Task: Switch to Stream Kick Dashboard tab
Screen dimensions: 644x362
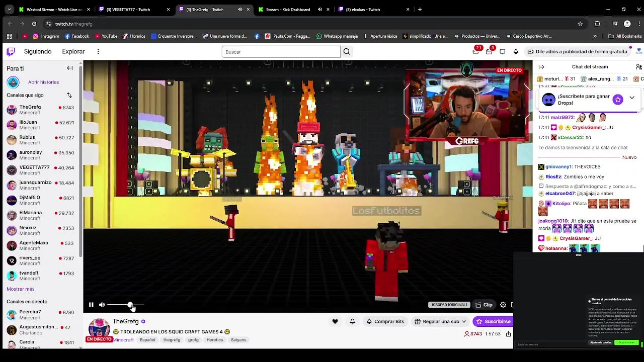Action: (x=293, y=9)
